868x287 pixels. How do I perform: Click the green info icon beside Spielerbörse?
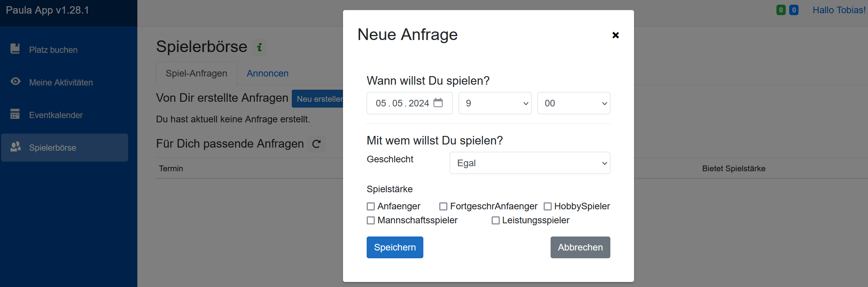point(259,47)
